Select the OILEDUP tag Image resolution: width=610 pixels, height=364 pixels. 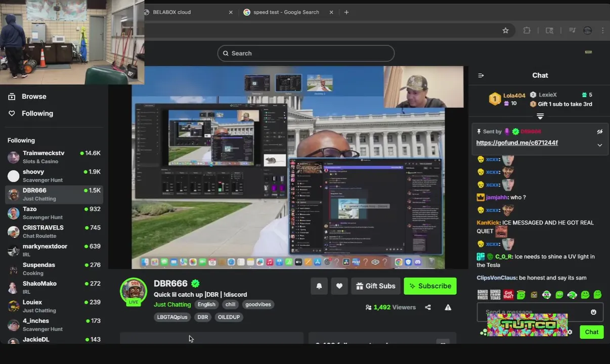(x=229, y=317)
